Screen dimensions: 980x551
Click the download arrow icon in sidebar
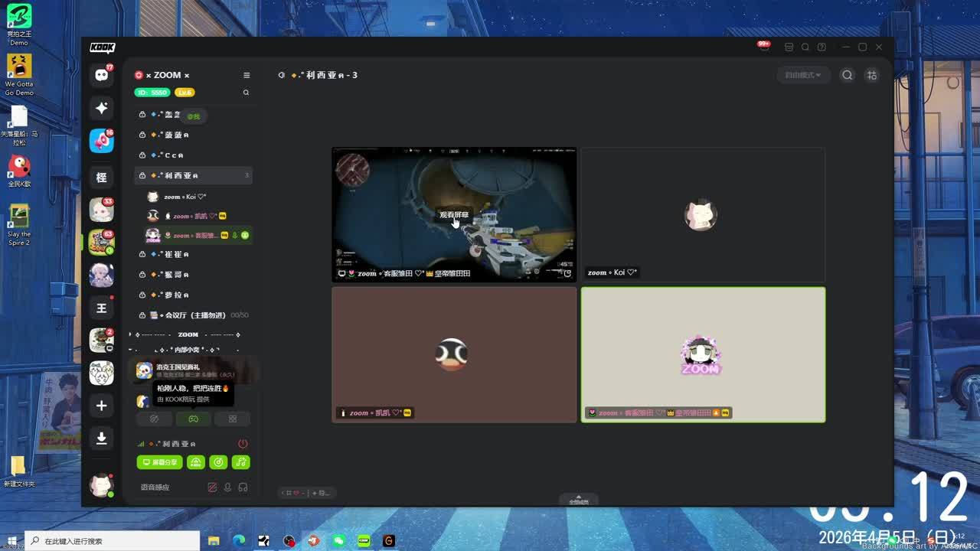[101, 439]
